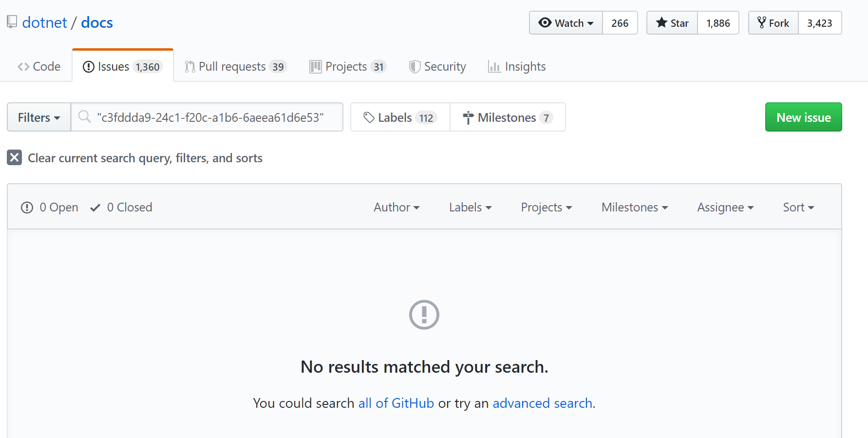
Task: Click the New issue button
Action: (x=804, y=117)
